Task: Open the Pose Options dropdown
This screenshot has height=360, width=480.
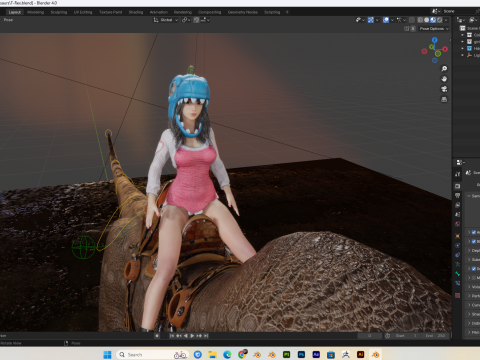Action: [434, 29]
